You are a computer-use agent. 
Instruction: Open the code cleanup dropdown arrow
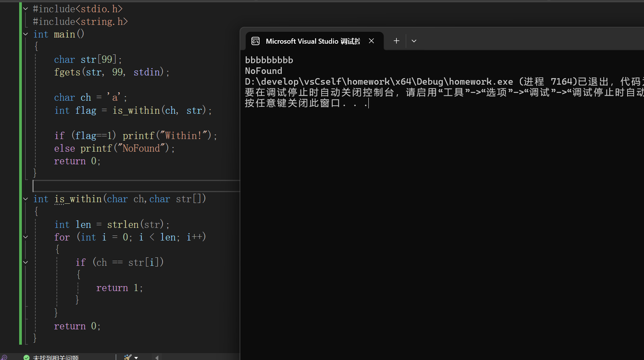click(x=136, y=358)
